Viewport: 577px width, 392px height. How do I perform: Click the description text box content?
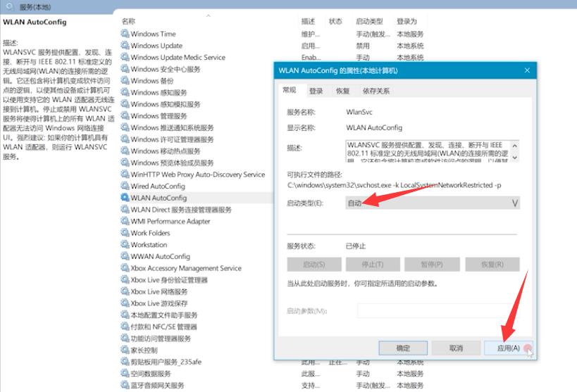tap(428, 151)
